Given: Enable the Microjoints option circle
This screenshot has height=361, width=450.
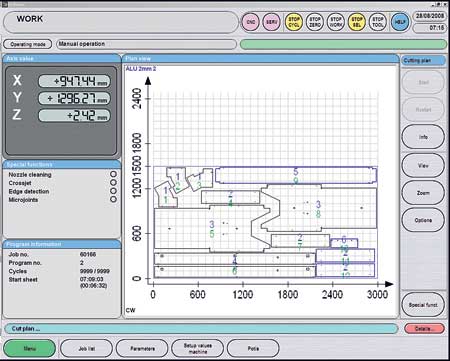Looking at the screenshot, I should pos(113,199).
